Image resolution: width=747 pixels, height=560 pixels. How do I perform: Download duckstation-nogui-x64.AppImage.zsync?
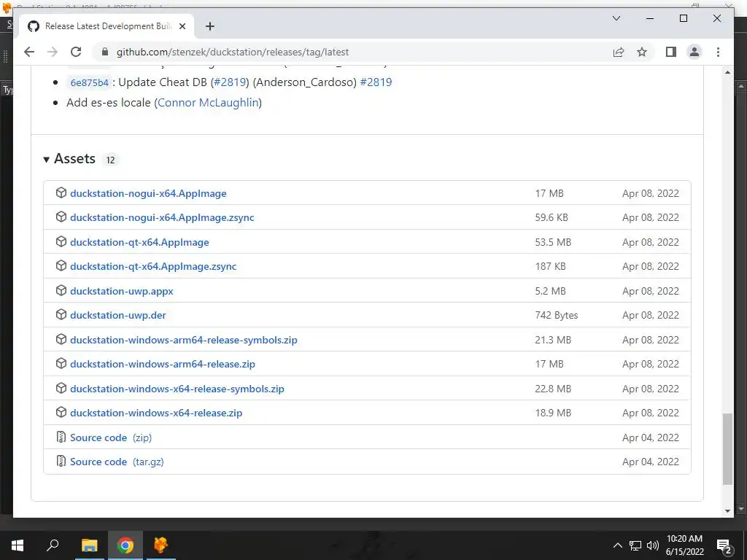click(x=162, y=217)
